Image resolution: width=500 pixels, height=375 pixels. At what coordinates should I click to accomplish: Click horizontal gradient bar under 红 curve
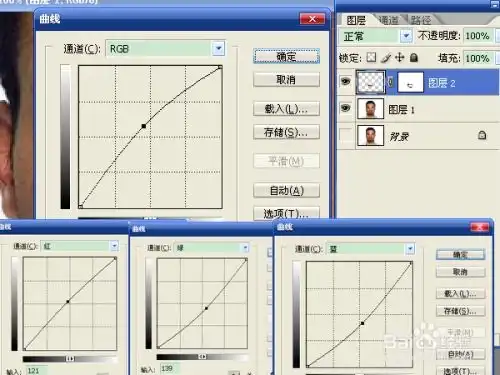coord(70,359)
